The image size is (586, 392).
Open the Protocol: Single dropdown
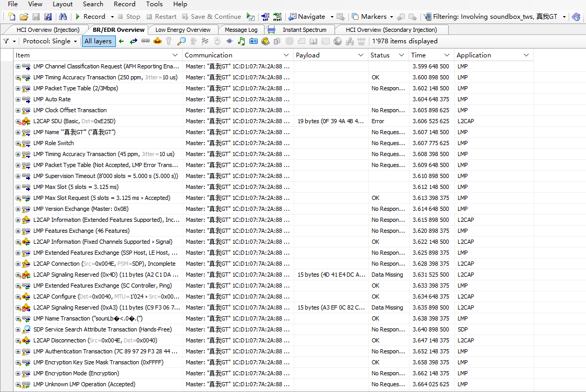(50, 41)
